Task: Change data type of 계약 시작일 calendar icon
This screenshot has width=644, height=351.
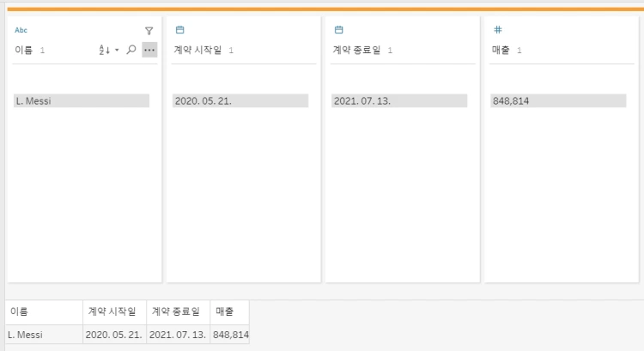Action: click(180, 29)
